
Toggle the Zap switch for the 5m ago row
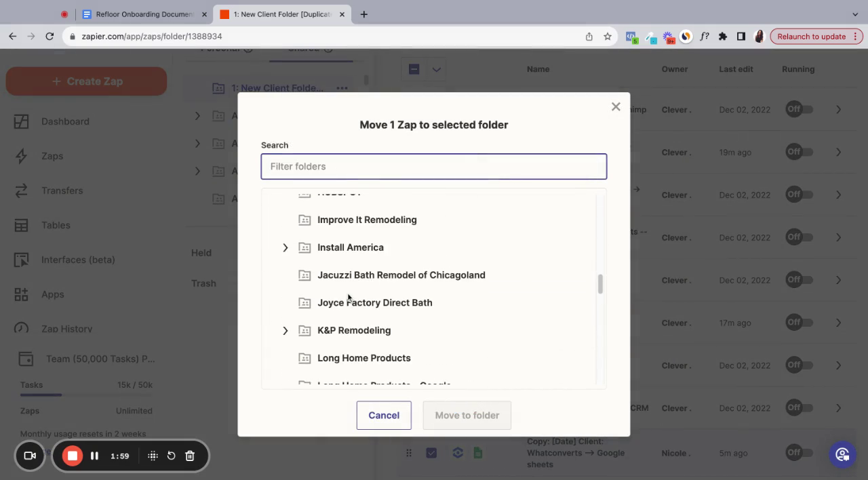click(800, 453)
